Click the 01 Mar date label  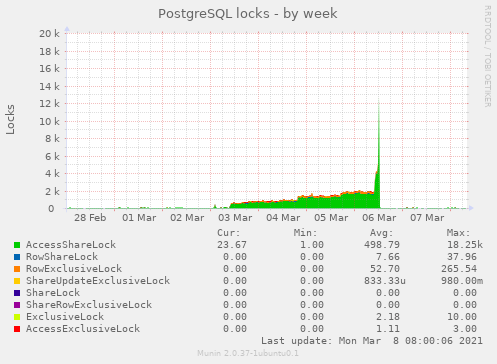coord(139,218)
